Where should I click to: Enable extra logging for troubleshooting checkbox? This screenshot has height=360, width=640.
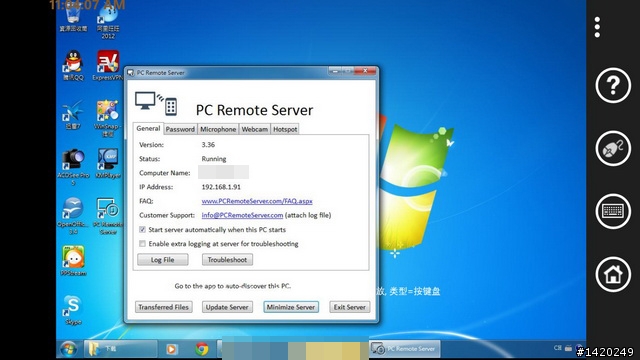point(142,244)
